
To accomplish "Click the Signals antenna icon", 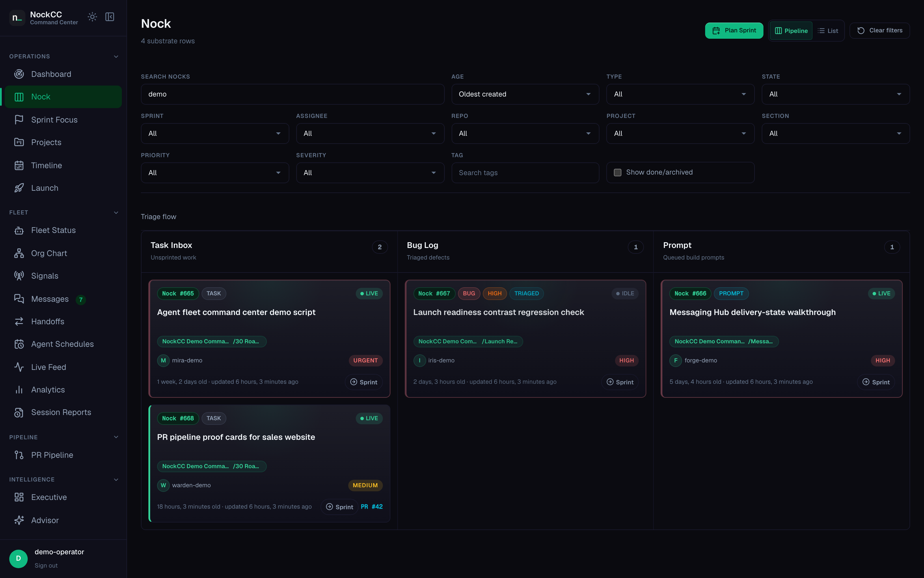I will [19, 276].
